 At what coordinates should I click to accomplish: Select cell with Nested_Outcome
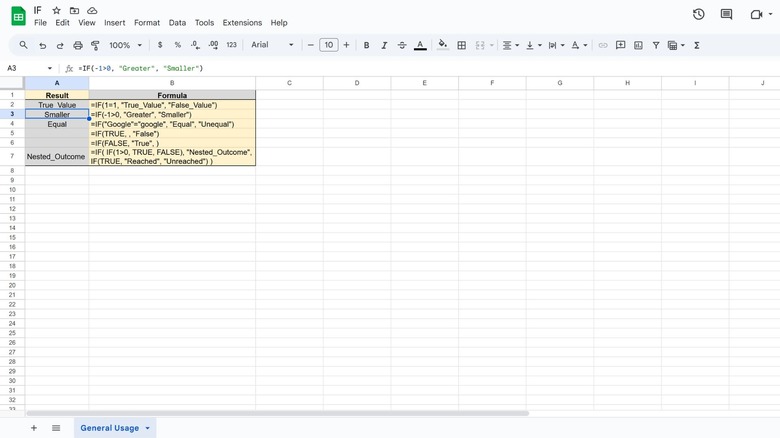click(57, 156)
